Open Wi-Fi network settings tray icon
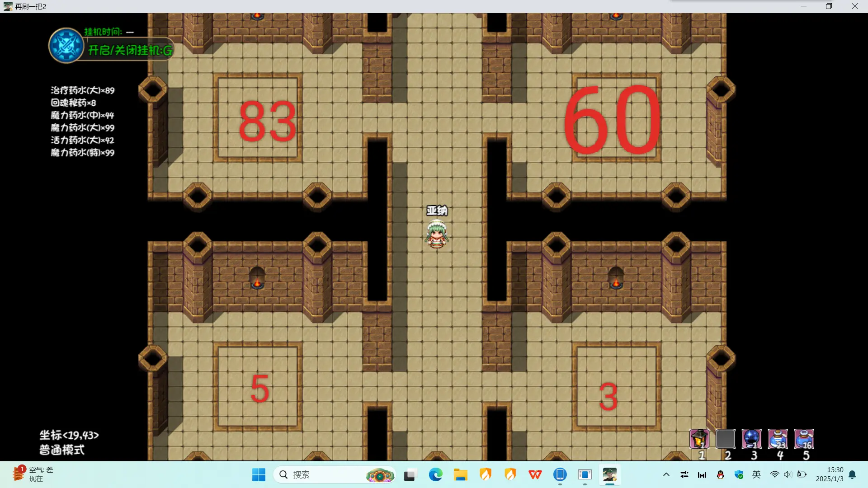This screenshot has height=488, width=868. click(x=774, y=474)
